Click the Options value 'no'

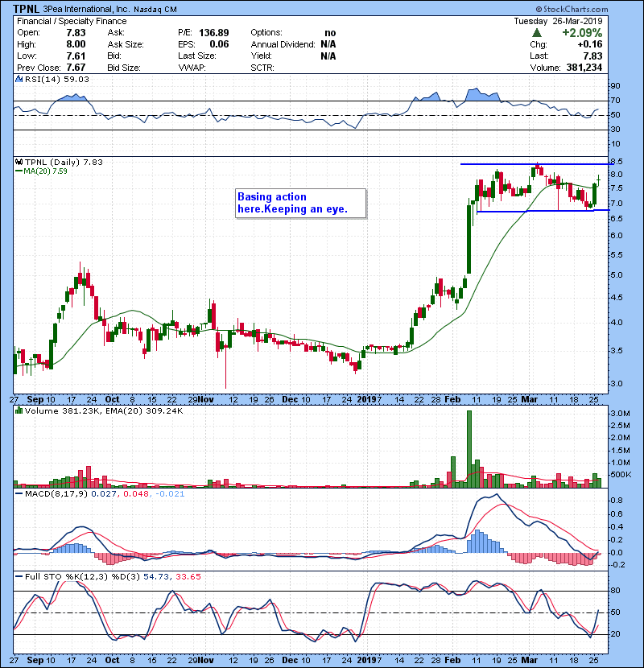330,33
